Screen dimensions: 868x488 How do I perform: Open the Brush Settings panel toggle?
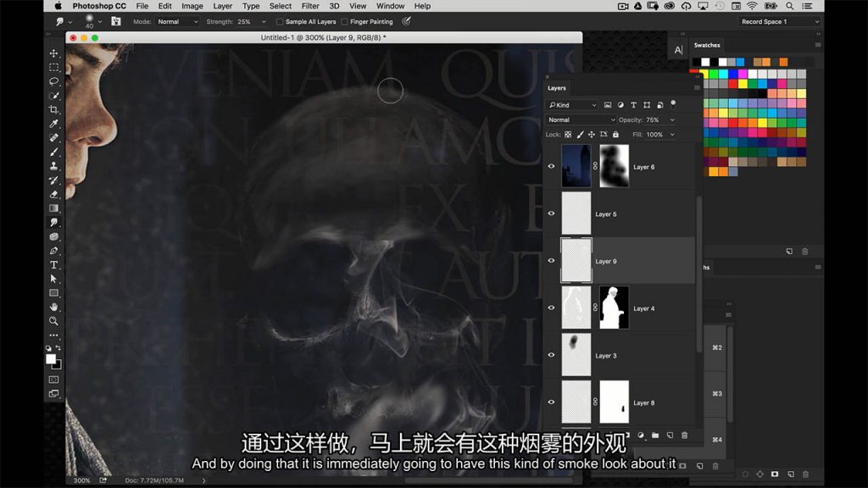(x=115, y=21)
